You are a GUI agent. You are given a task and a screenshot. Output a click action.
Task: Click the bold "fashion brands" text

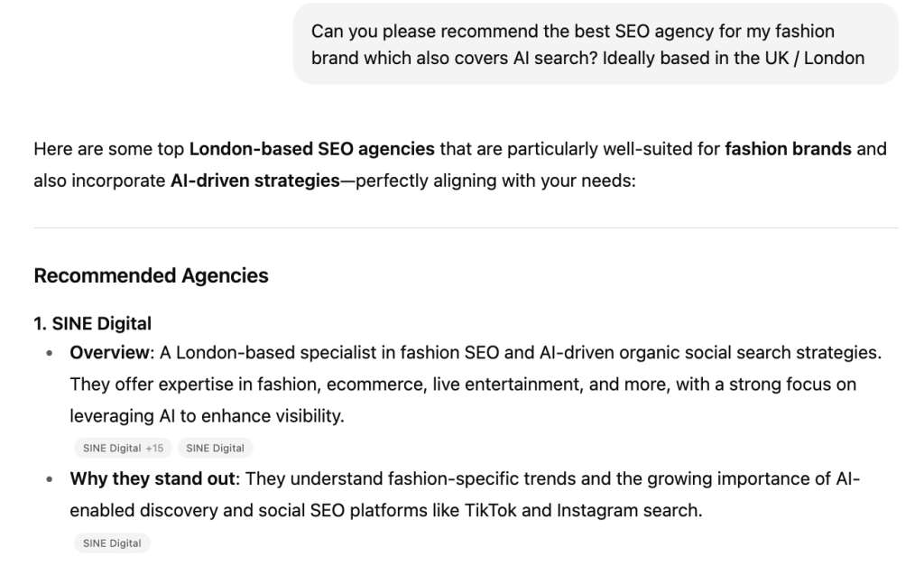coord(788,149)
